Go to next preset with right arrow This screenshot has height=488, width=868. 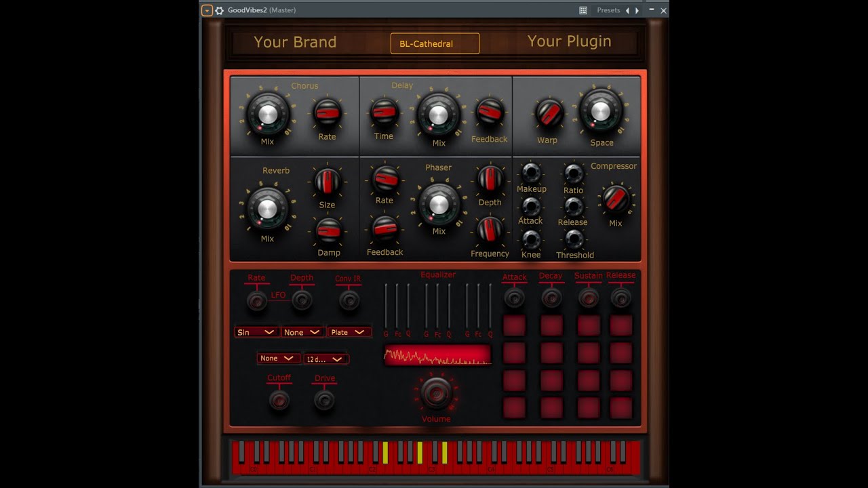pyautogui.click(x=637, y=10)
